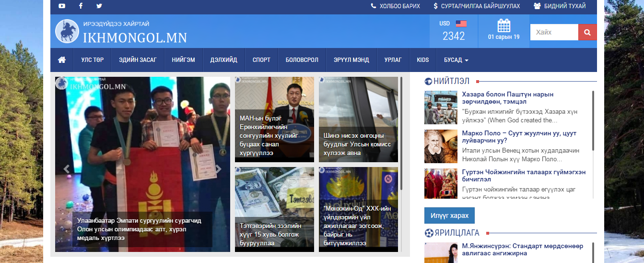Click the Илүүг харах button
The image size is (644, 263).
(x=449, y=215)
